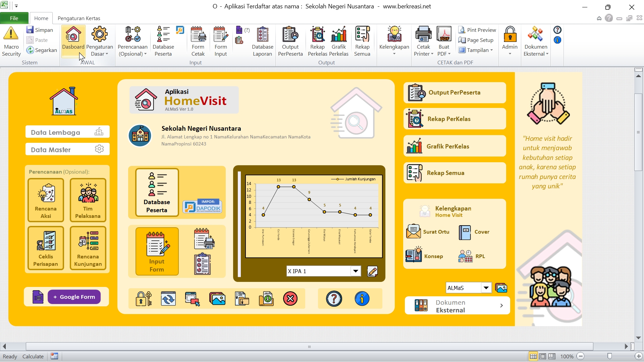644x362 pixels.
Task: Click the Output PerPeserta button
Action: coord(454,93)
